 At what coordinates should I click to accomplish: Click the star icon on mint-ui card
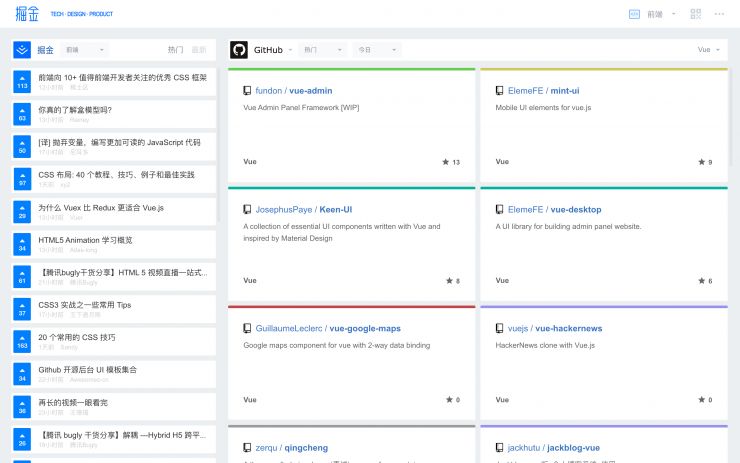tap(702, 162)
